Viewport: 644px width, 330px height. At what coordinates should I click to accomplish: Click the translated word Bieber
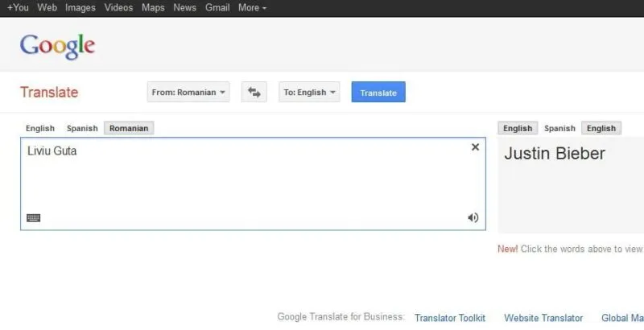[580, 154]
